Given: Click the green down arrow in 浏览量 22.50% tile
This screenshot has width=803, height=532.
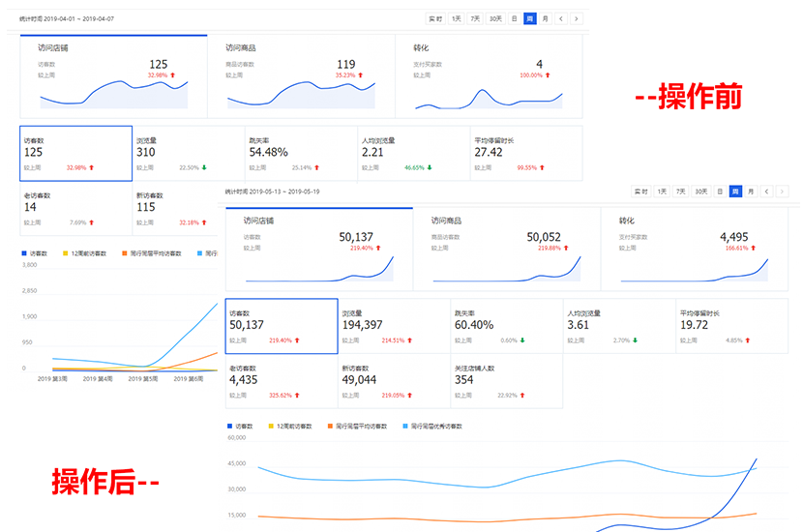Looking at the screenshot, I should coord(210,167).
